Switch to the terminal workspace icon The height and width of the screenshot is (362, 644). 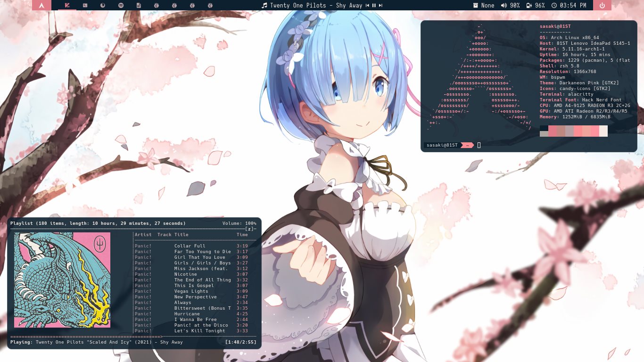(x=85, y=5)
